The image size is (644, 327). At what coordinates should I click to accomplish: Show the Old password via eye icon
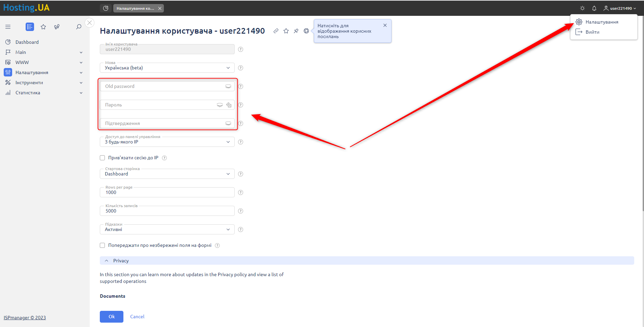click(228, 87)
